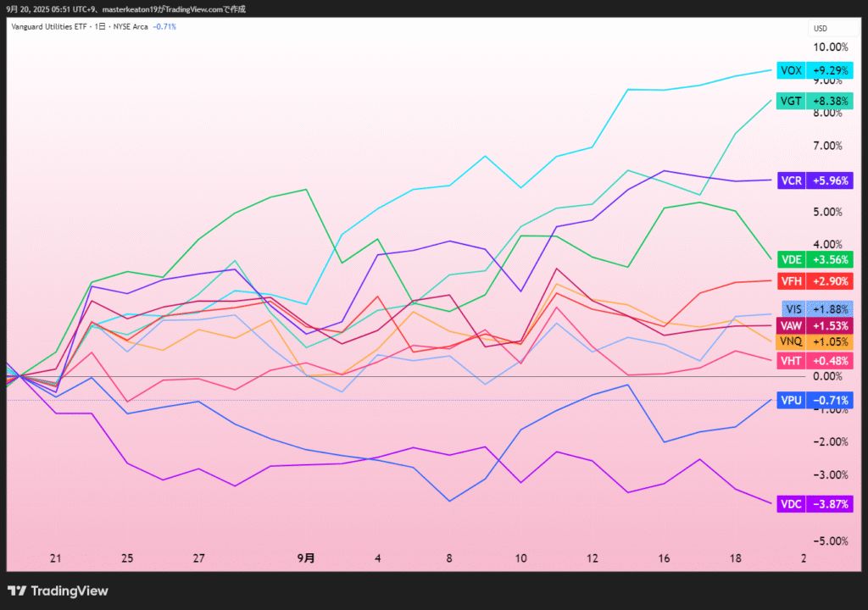
Task: Click the -0.71% change value in header
Action: point(164,27)
